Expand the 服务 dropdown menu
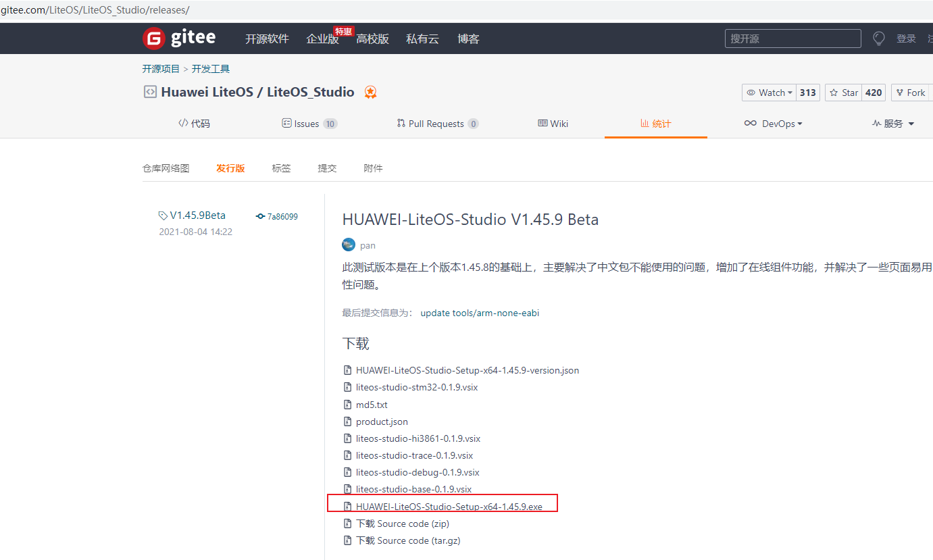This screenshot has height=560, width=933. [x=893, y=124]
